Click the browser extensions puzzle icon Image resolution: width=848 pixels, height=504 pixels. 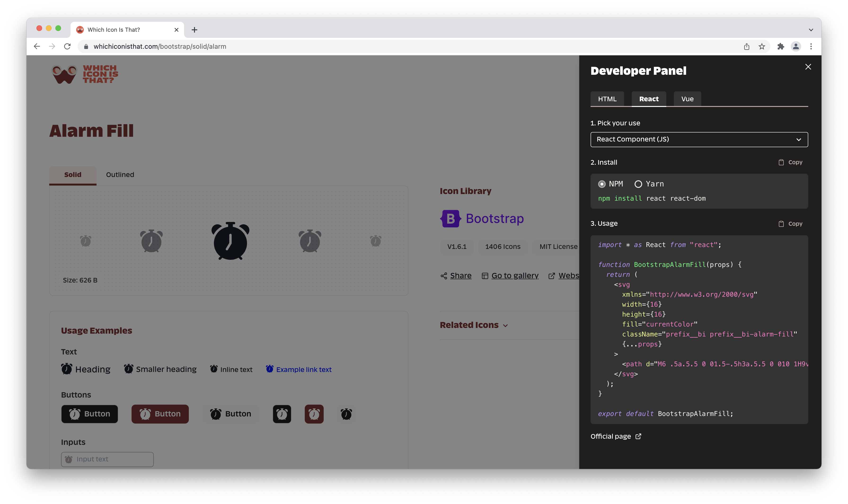781,46
